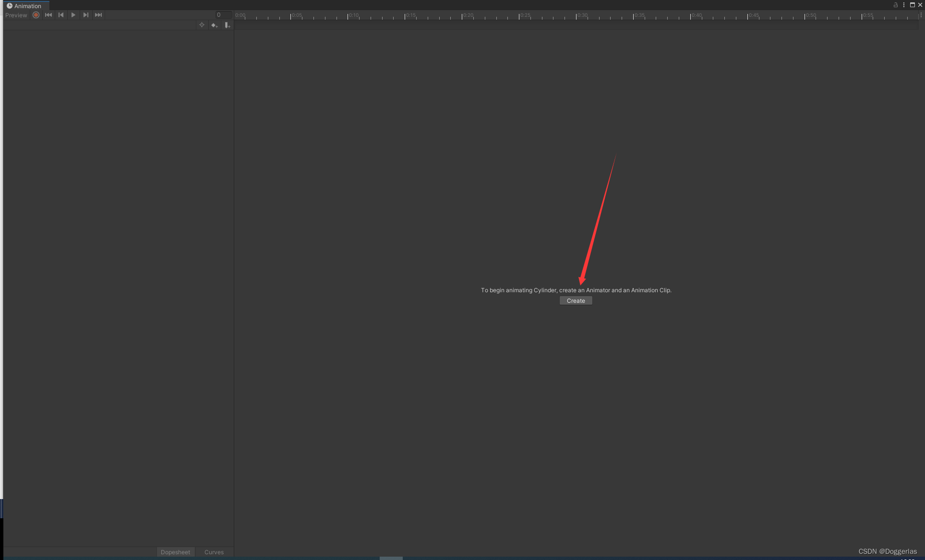Switch to Dopesheet view
This screenshot has width=925, height=560.
click(175, 552)
